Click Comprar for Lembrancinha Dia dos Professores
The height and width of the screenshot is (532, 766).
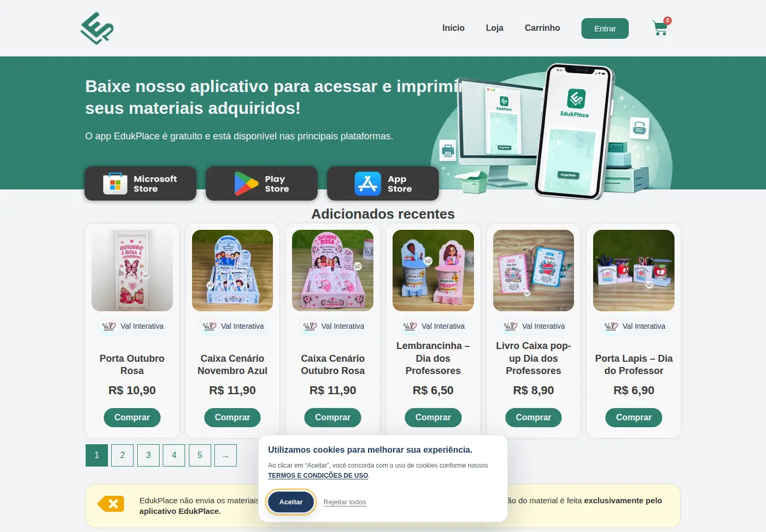point(433,418)
